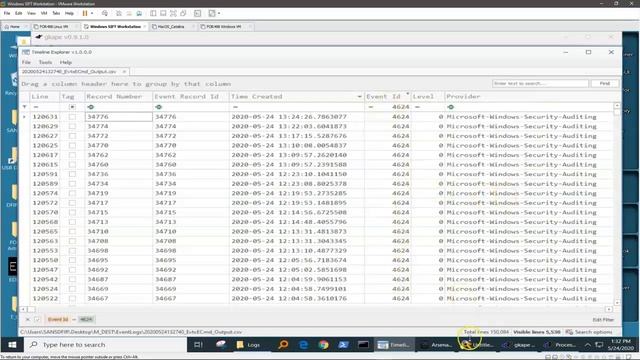
Task: Click the VMware revert snapshot icon
Action: pyautogui.click(x=129, y=13)
